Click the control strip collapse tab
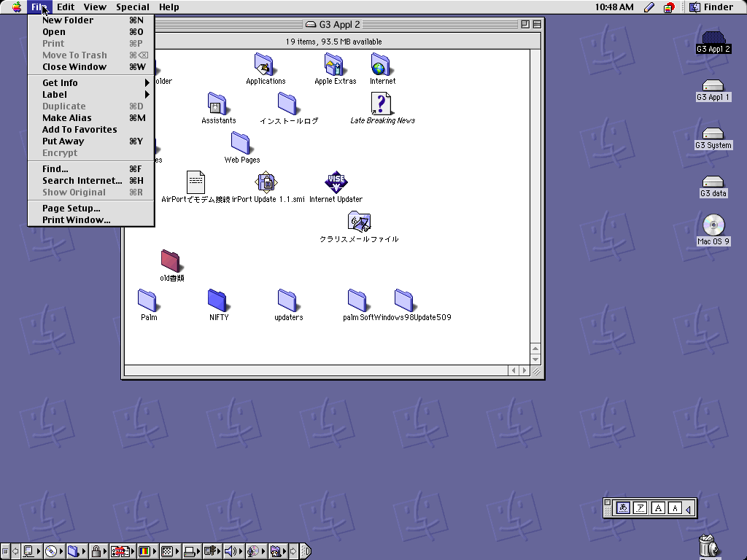The image size is (747, 560). tap(306, 551)
